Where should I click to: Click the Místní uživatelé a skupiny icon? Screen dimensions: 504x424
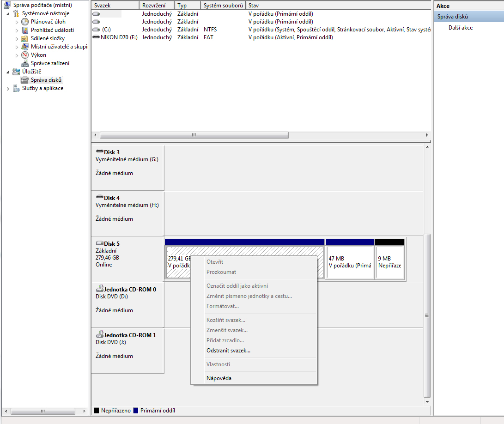pyautogui.click(x=25, y=47)
